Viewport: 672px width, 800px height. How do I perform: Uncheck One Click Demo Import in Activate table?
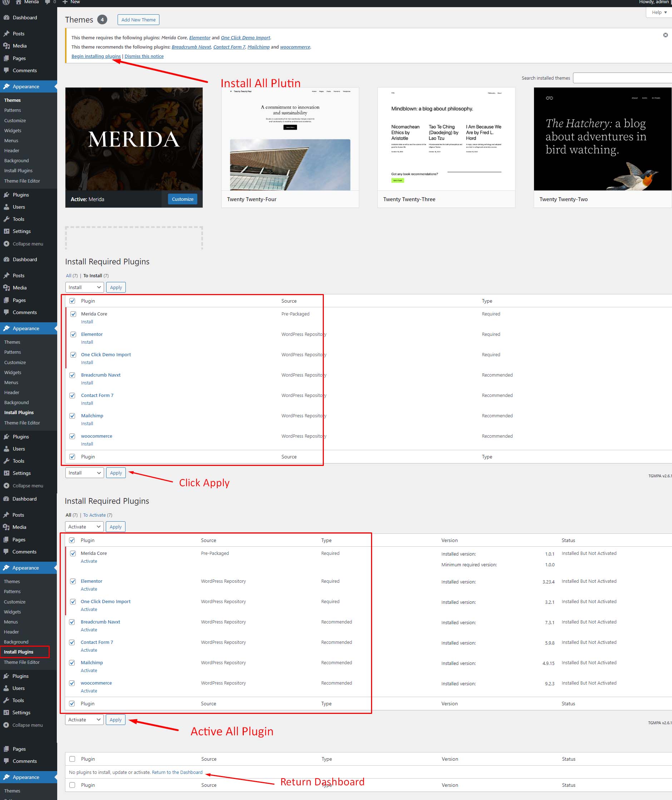pyautogui.click(x=73, y=602)
